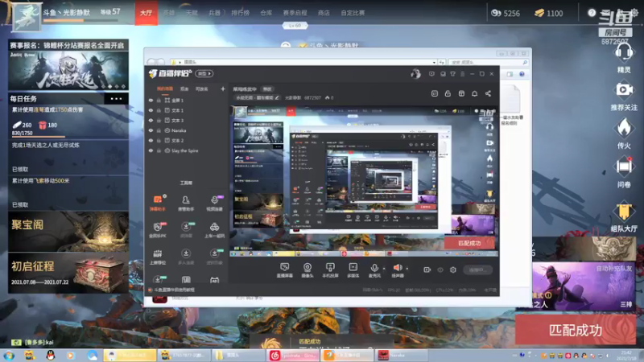Open the notification bell in streaming app
The width and height of the screenshot is (644, 362).
click(474, 93)
